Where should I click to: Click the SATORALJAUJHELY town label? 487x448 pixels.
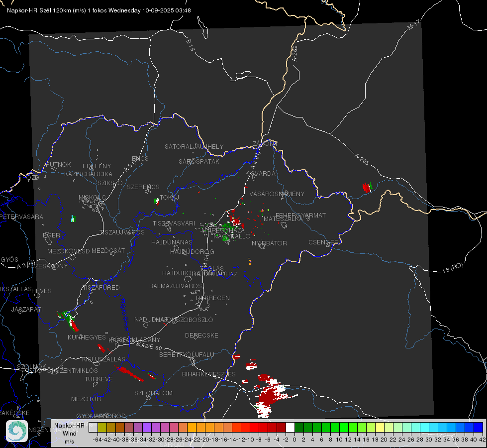pyautogui.click(x=194, y=146)
